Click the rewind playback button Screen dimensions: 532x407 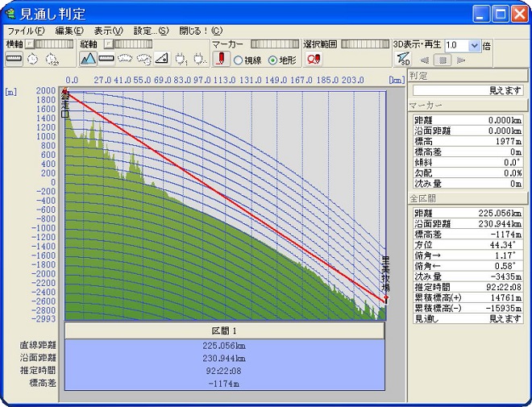point(425,60)
